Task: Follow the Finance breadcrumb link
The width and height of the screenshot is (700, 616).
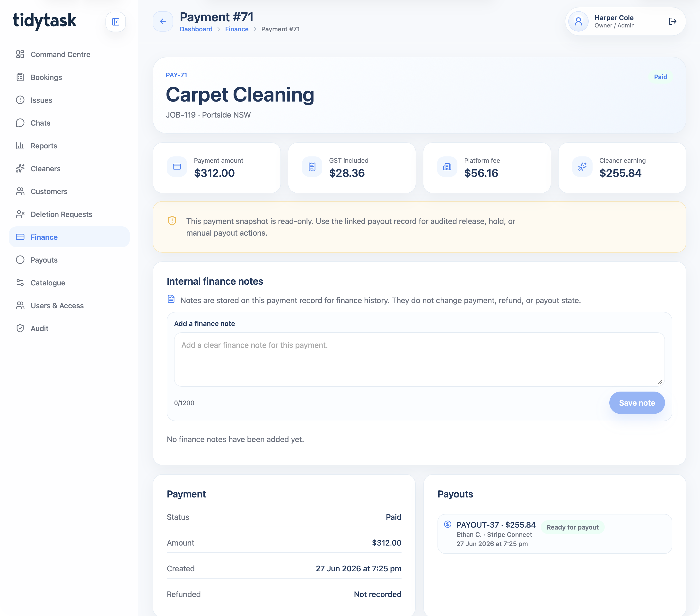Action: [x=237, y=29]
